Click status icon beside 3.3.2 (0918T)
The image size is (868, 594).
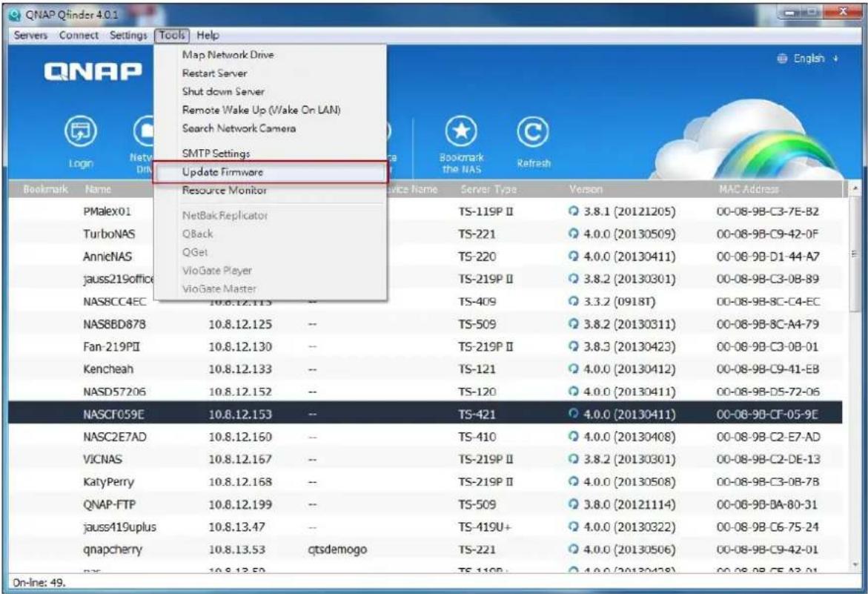coord(574,301)
